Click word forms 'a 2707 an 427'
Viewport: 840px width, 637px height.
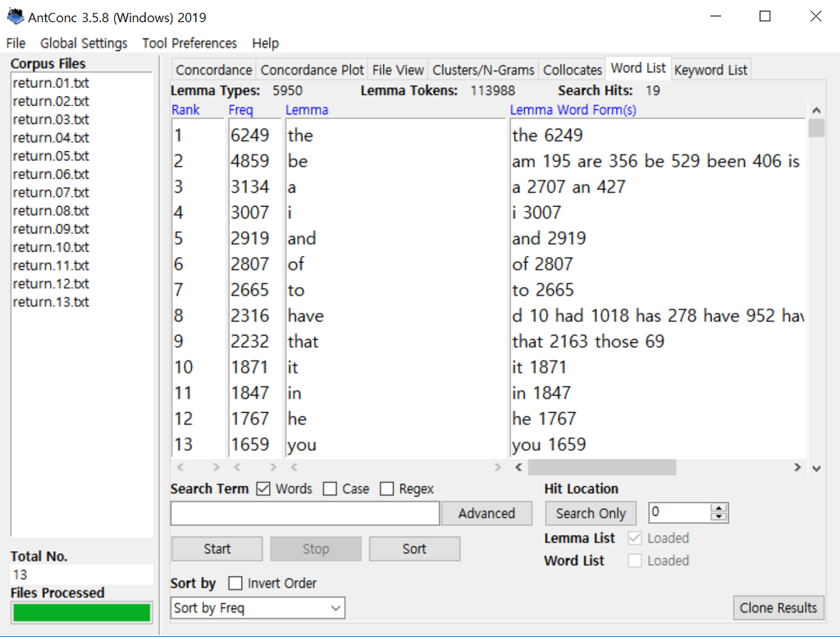[568, 187]
